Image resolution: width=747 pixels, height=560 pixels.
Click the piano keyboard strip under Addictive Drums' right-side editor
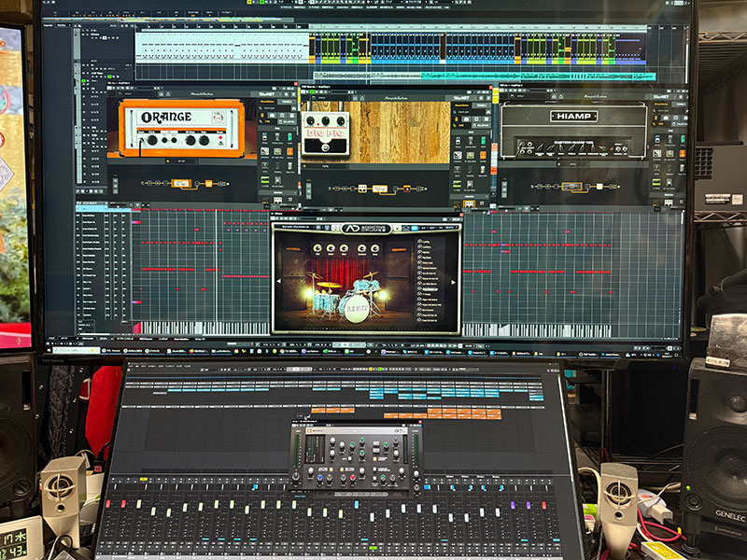536,330
